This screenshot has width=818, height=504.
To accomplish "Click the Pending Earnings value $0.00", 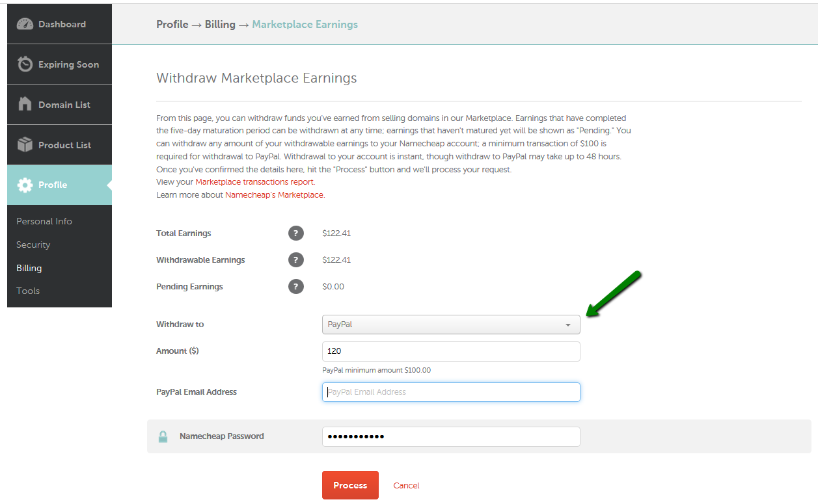I will [333, 287].
